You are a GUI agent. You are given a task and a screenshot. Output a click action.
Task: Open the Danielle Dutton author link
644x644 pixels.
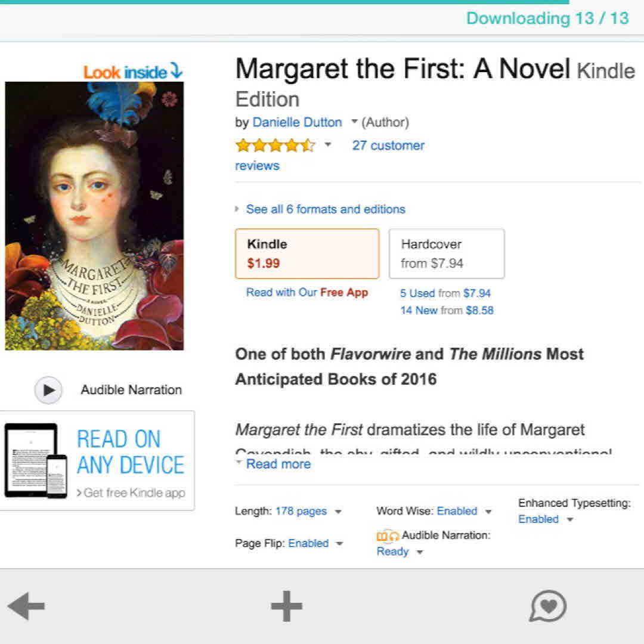pos(297,122)
